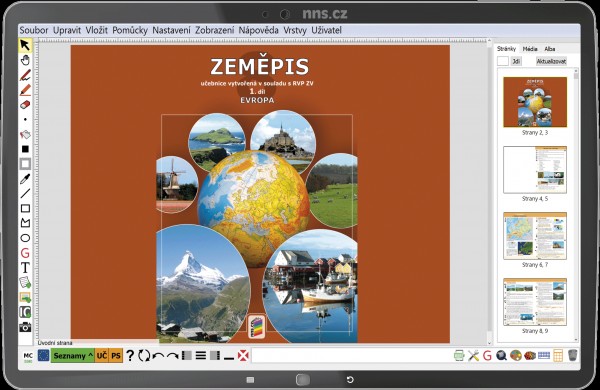600x390 pixels.
Task: Select the text T tool
Action: pyautogui.click(x=25, y=268)
